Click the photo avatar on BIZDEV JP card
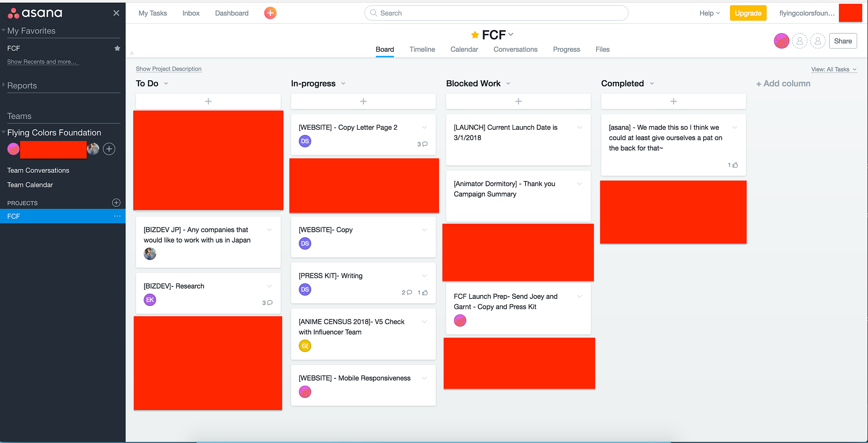 [x=150, y=254]
